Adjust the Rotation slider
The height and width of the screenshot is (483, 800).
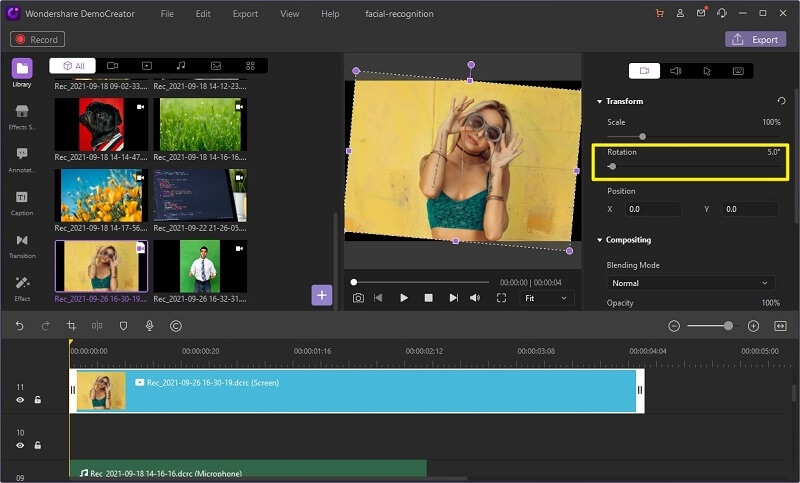694,166
